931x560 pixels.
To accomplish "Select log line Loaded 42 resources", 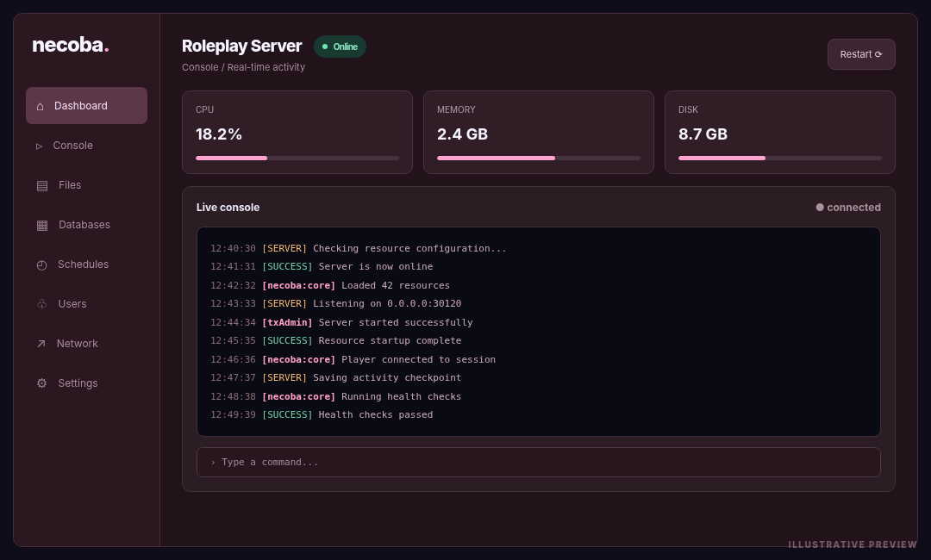I will tap(330, 285).
